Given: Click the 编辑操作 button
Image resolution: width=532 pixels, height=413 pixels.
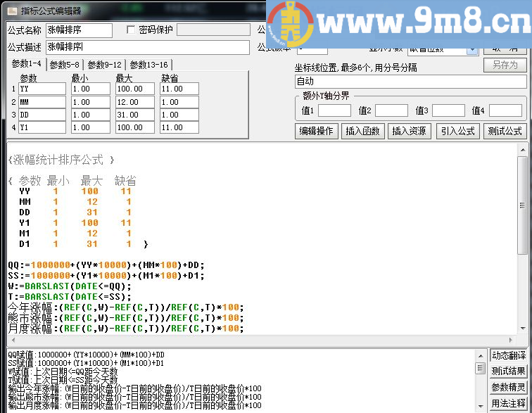Looking at the screenshot, I should click(316, 131).
